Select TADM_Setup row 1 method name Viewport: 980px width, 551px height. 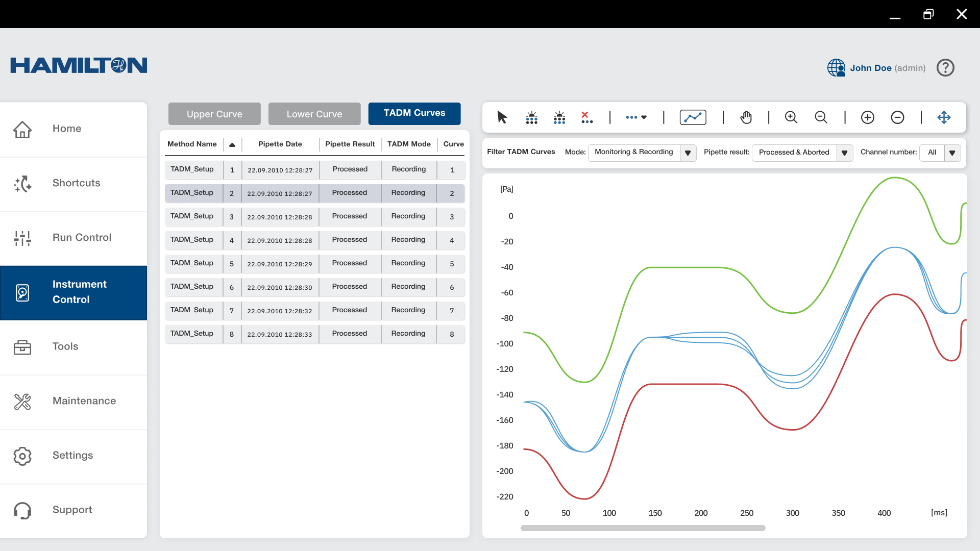192,169
